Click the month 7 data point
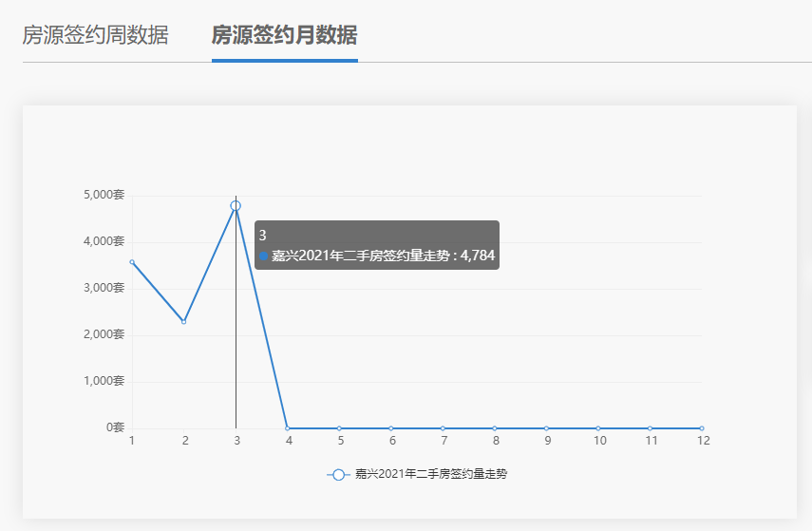The height and width of the screenshot is (531, 812). [443, 428]
